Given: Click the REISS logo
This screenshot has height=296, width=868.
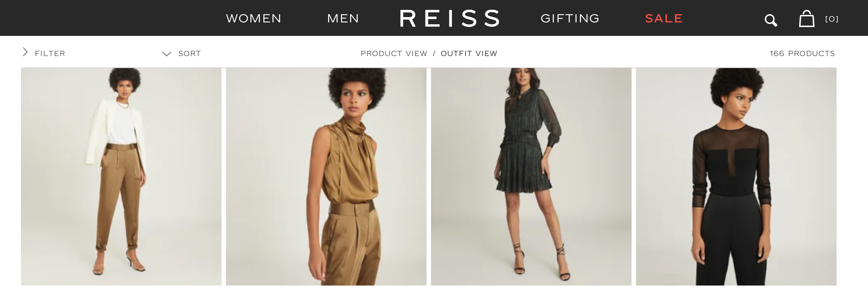Looking at the screenshot, I should (x=449, y=18).
